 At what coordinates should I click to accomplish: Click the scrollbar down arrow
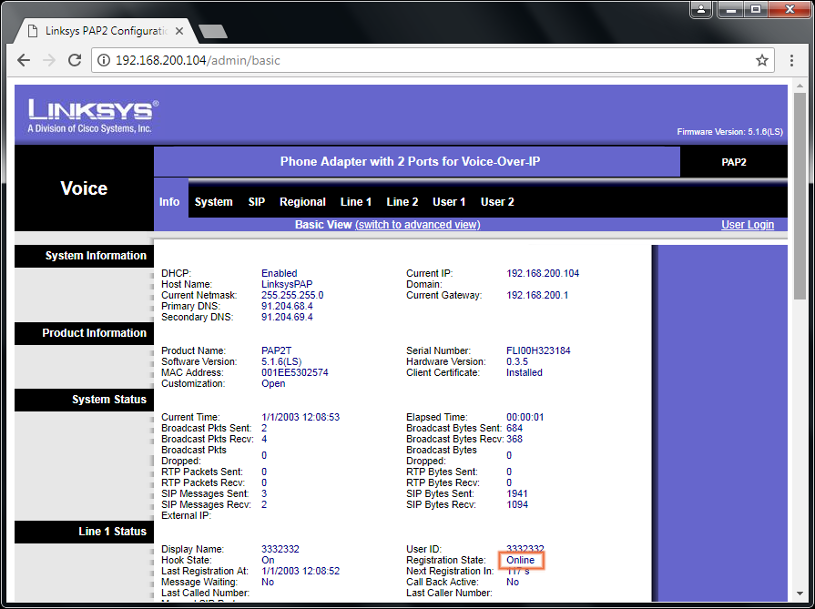tap(800, 593)
